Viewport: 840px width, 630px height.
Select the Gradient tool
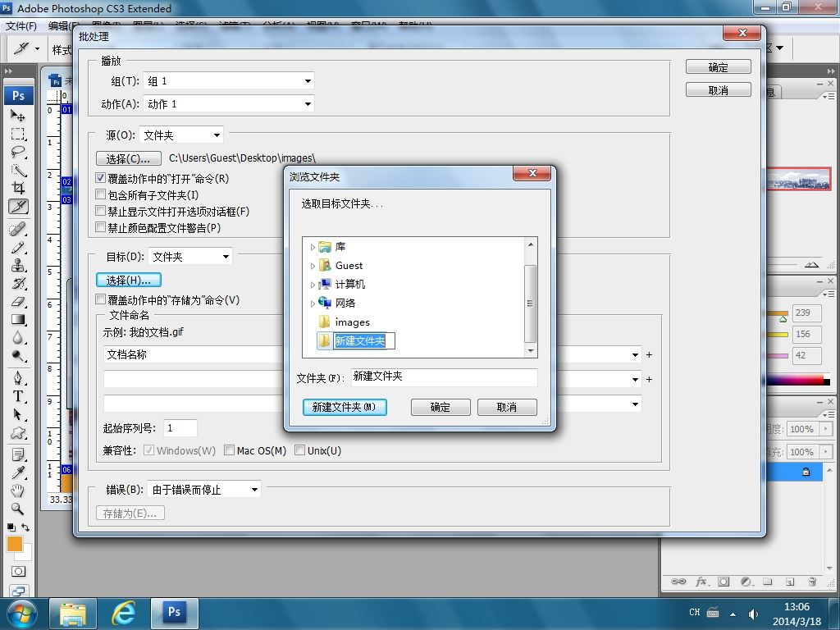click(18, 320)
